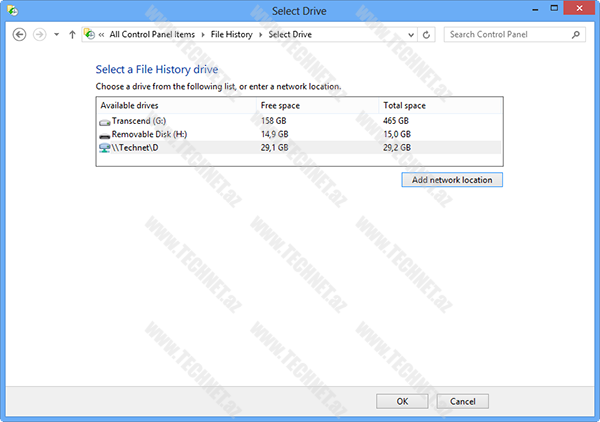Sort by the Total space column header

tap(440, 106)
